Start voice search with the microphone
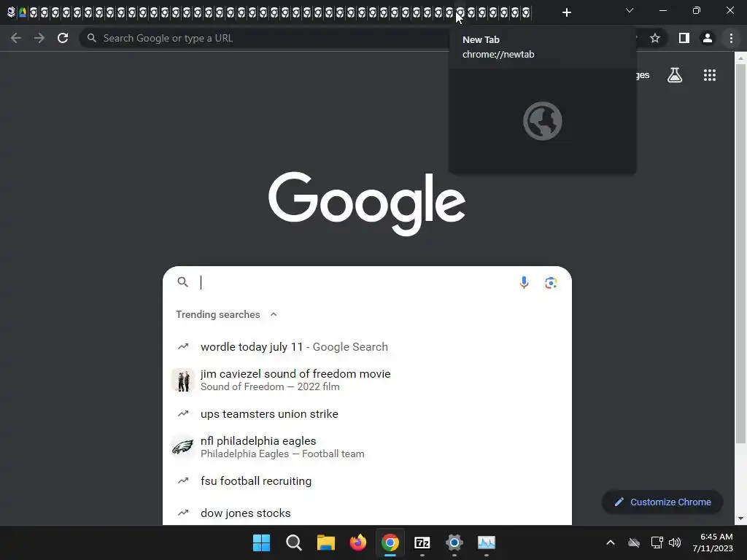747x560 pixels. [x=524, y=282]
